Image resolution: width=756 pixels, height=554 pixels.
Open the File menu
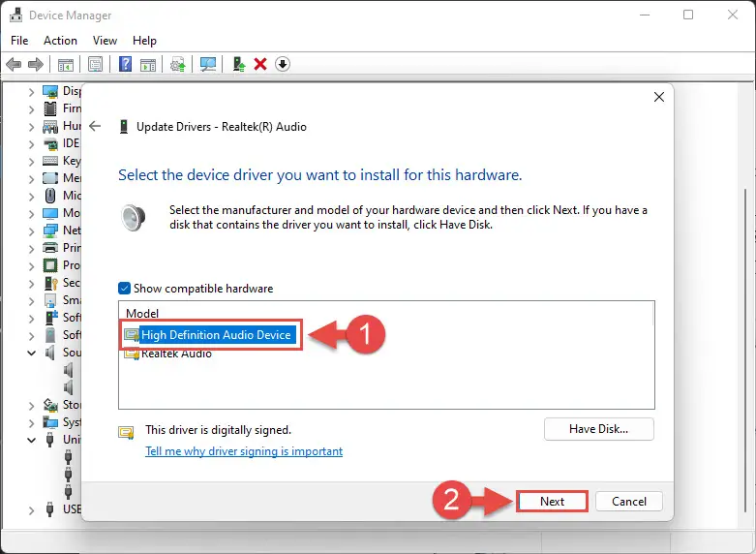click(x=19, y=41)
